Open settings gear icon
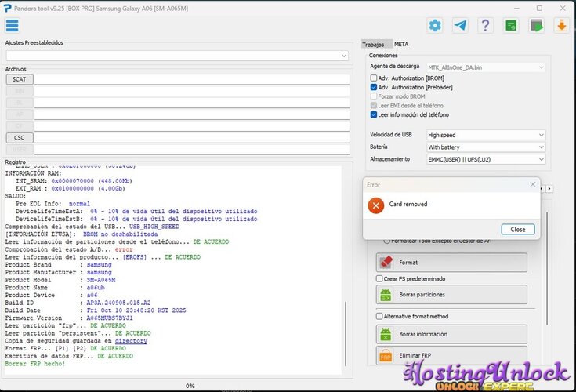The height and width of the screenshot is (392, 576). 435,26
